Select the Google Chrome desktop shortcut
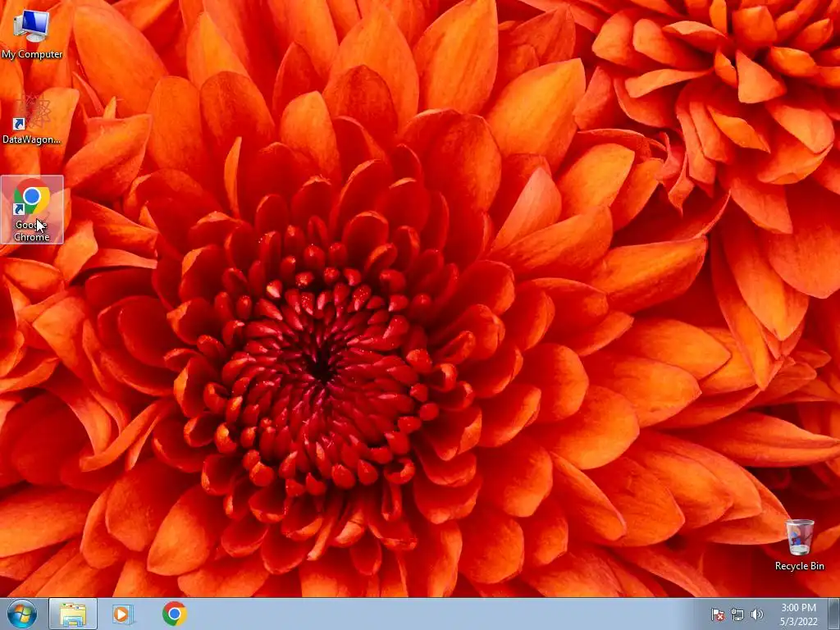The image size is (840, 630). click(x=32, y=209)
